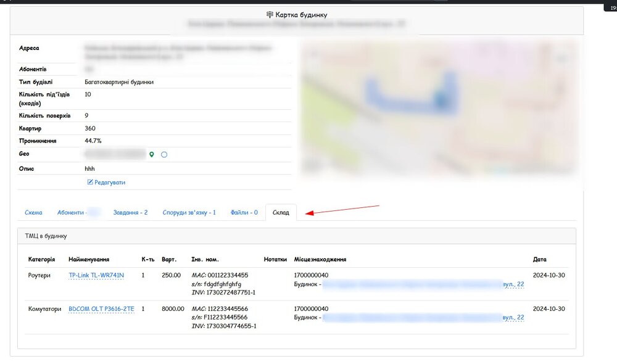This screenshot has width=617, height=364.
Task: Open the TP-Link TL-WR741N item link
Action: click(x=96, y=275)
